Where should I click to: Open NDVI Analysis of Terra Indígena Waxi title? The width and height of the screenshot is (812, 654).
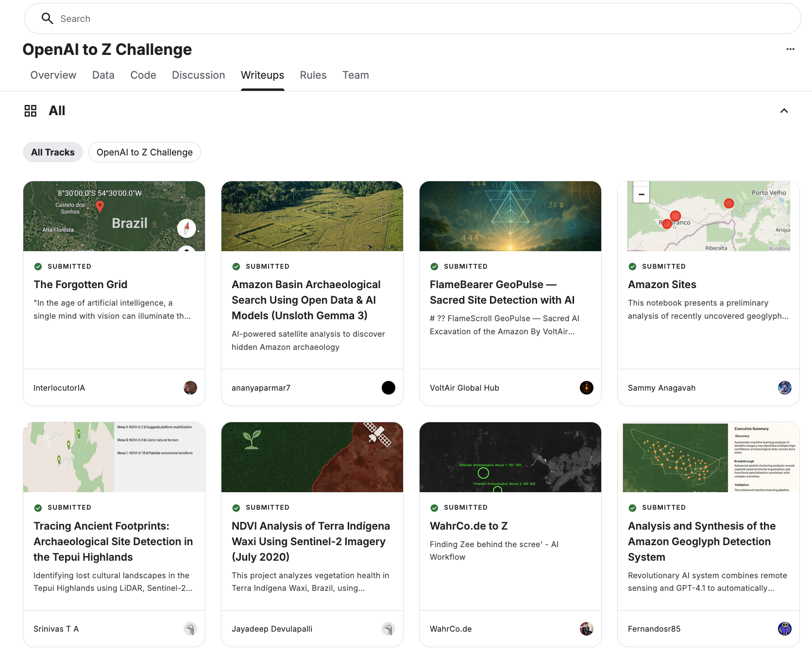(311, 541)
